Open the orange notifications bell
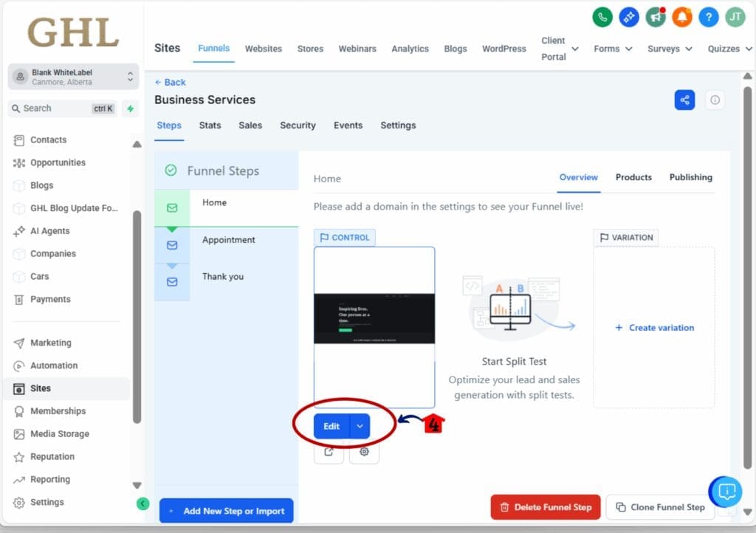756x533 pixels. tap(682, 17)
